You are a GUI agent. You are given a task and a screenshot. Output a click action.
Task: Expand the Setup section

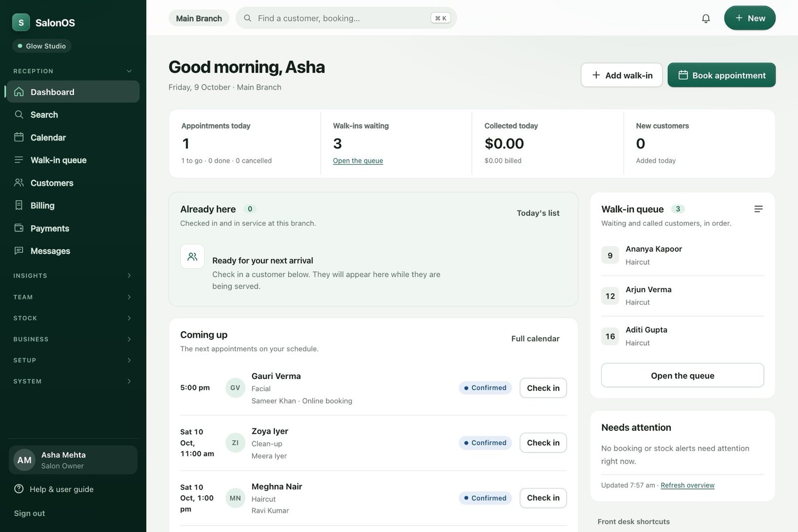(x=73, y=360)
